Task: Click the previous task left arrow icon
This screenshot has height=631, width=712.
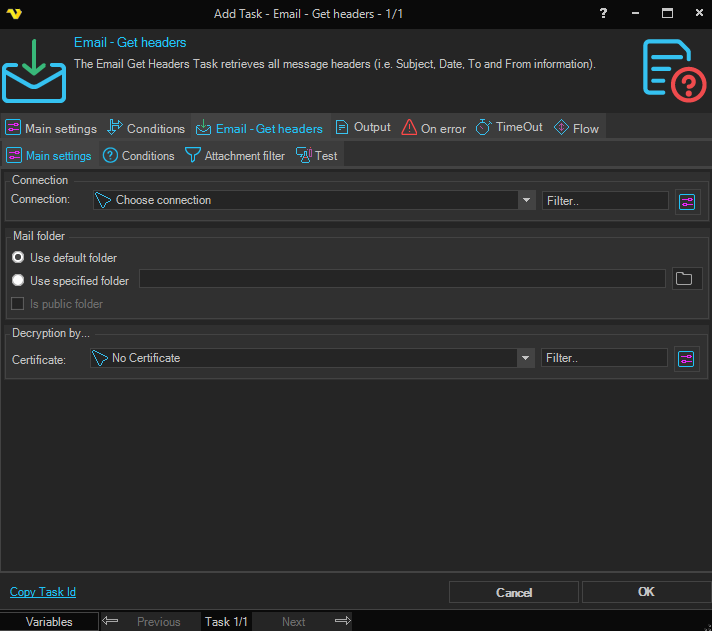Action: coord(111,621)
